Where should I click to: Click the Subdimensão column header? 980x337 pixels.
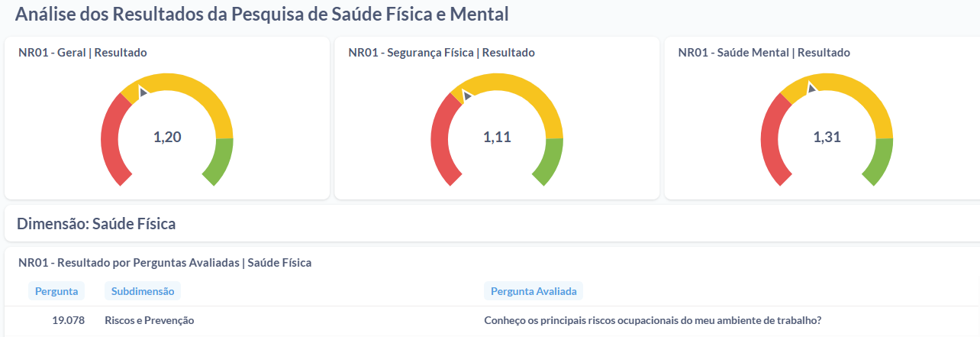pyautogui.click(x=143, y=291)
